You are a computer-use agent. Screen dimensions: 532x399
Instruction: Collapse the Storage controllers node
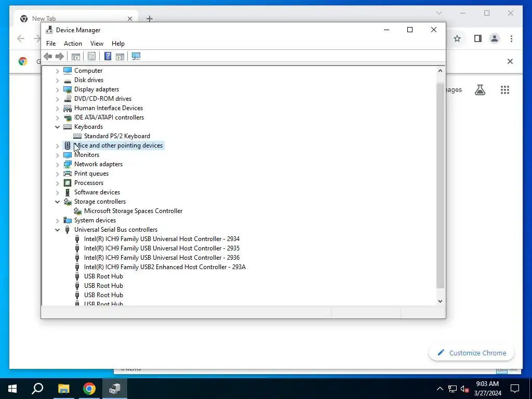pos(57,202)
